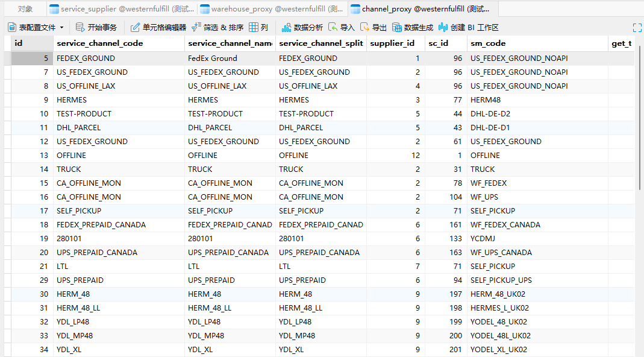Select the supplier_id column header

tap(396, 43)
